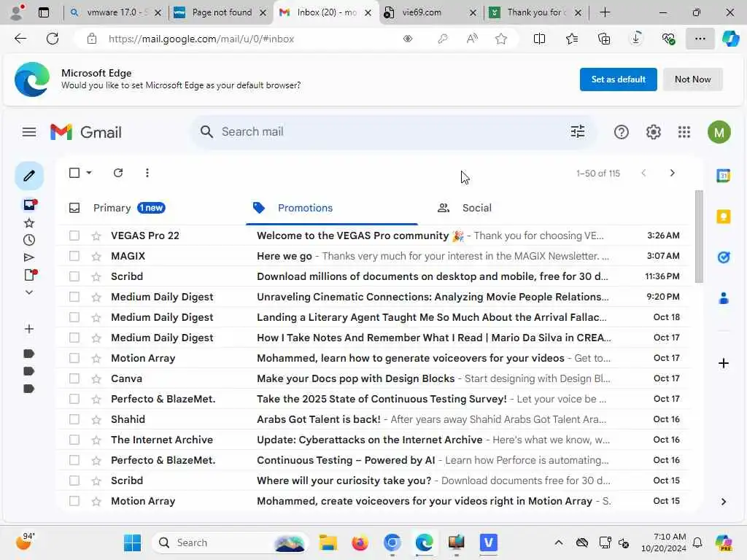This screenshot has width=747, height=560.
Task: Refresh the inbox mail list
Action: pyautogui.click(x=118, y=173)
